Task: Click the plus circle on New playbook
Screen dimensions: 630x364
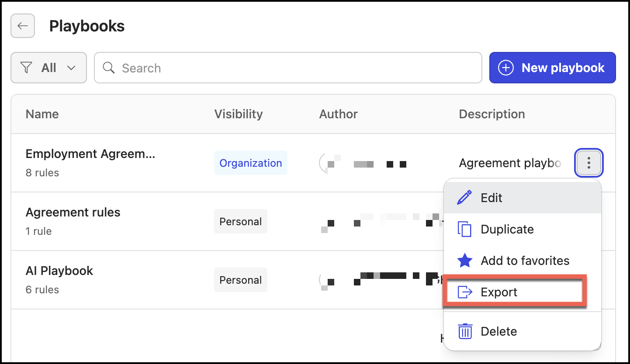Action: (506, 68)
